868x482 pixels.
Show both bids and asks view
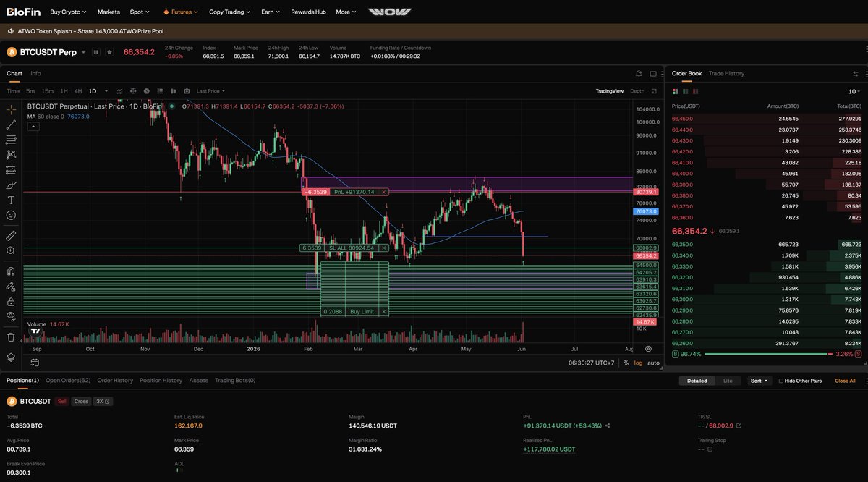[x=676, y=92]
